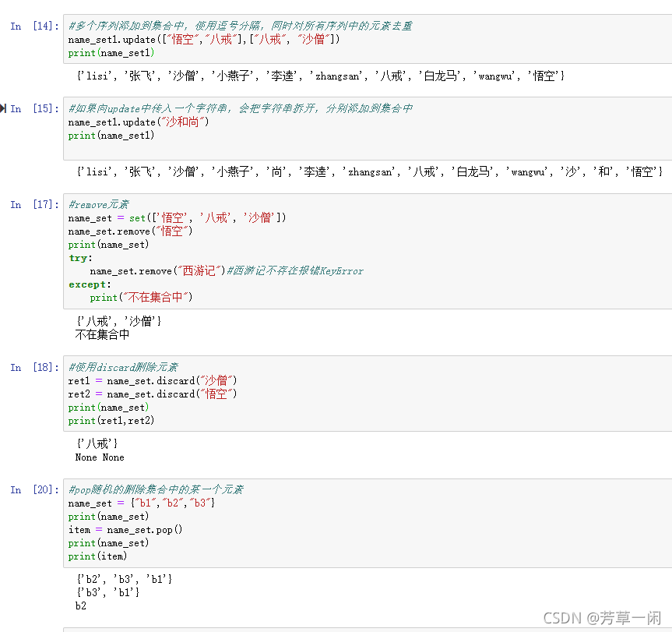
Task: Click the output 'None None'
Action: click(100, 457)
